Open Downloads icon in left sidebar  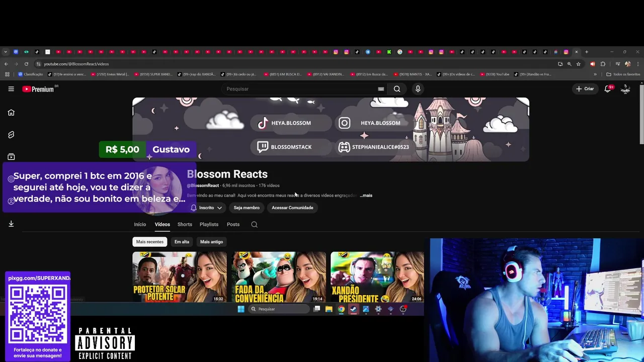[x=11, y=224]
